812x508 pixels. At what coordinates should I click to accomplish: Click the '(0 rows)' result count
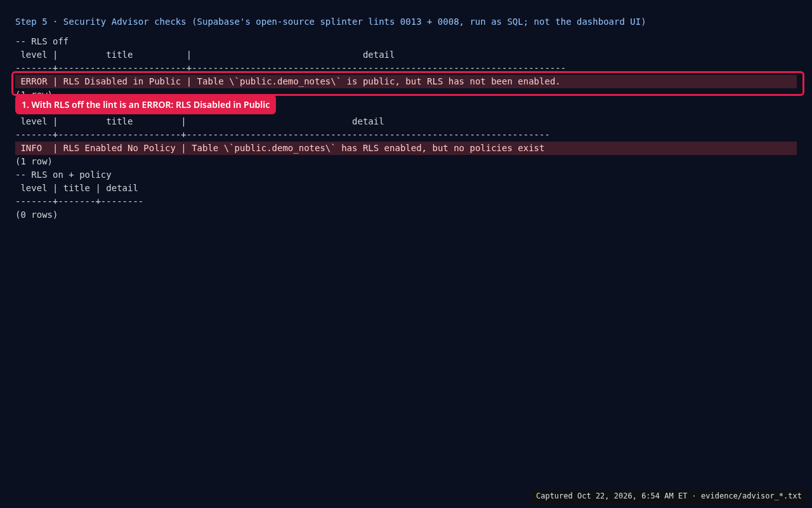pyautogui.click(x=36, y=215)
